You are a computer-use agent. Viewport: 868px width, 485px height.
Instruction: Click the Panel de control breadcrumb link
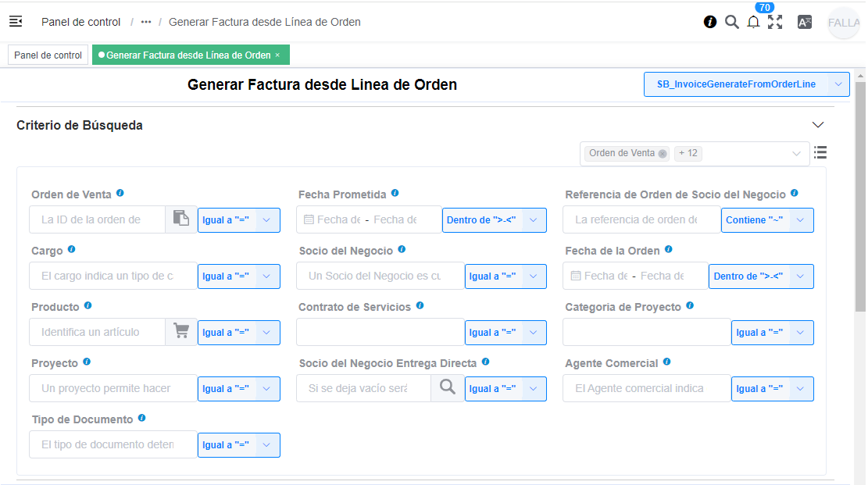pyautogui.click(x=82, y=22)
